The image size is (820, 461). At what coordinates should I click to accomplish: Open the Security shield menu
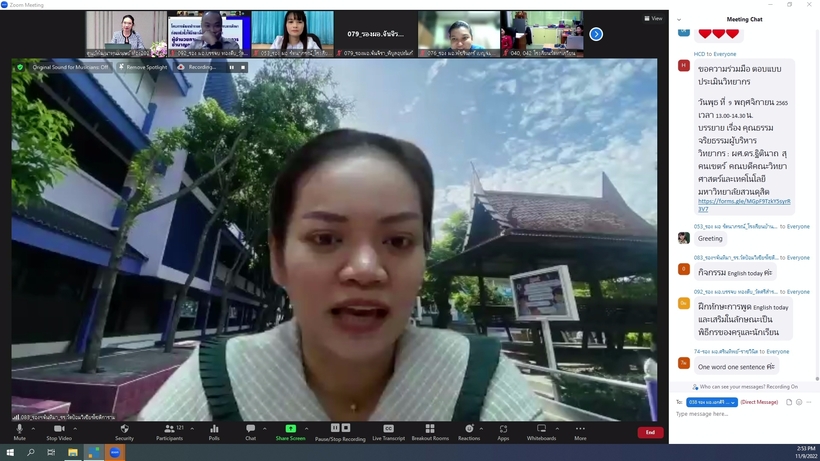(124, 432)
